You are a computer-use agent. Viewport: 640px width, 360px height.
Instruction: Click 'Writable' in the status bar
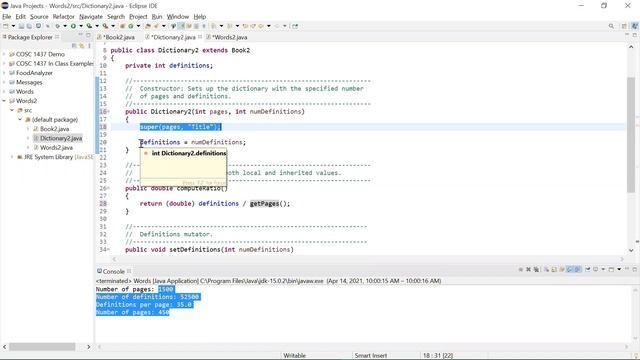coord(294,356)
